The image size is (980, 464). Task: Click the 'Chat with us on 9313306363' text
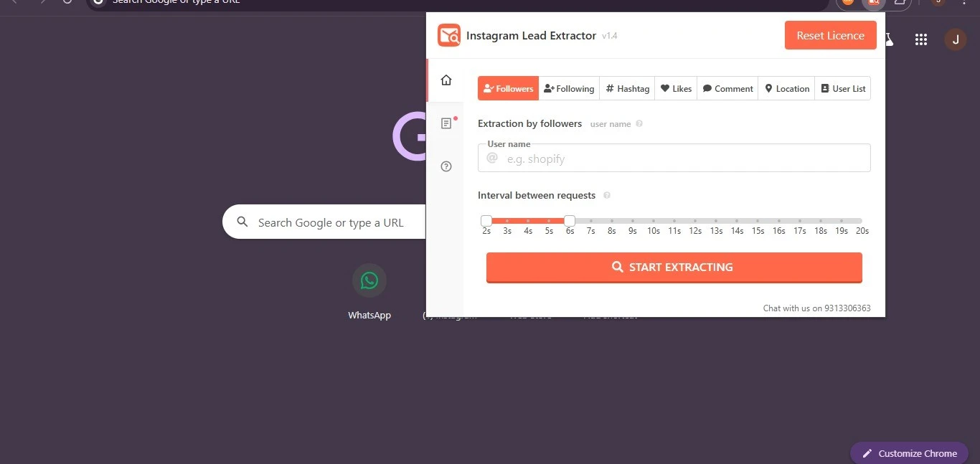click(817, 308)
